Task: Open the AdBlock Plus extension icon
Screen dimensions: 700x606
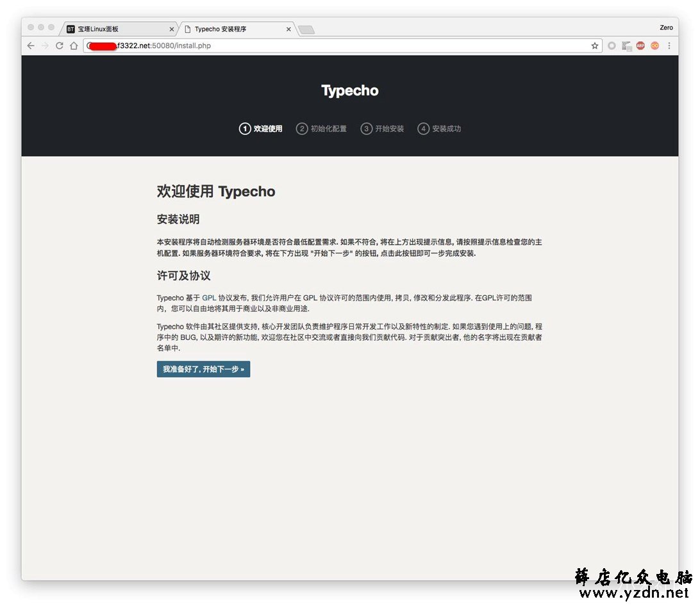Action: click(x=640, y=45)
